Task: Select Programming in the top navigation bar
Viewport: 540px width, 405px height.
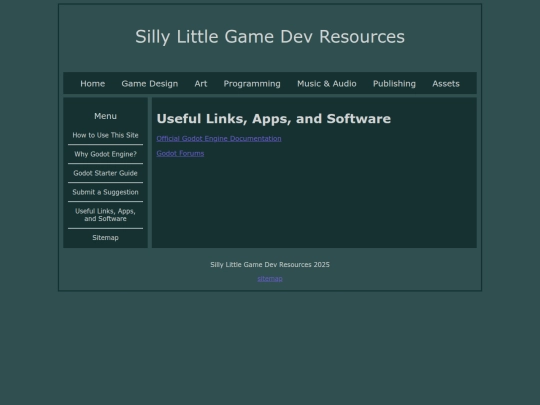Action: tap(252, 84)
